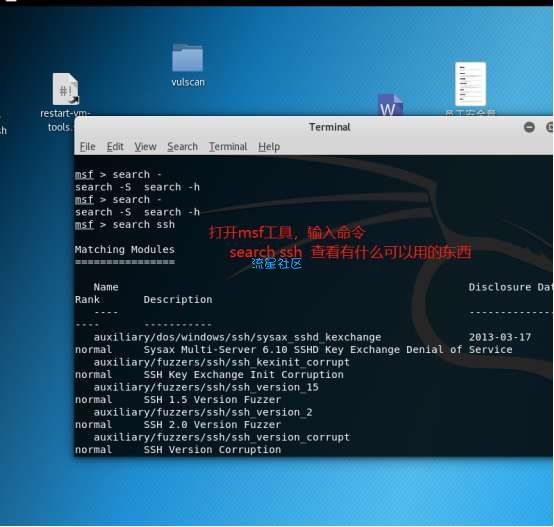Open the Terminal menu in menu bar
The height and width of the screenshot is (527, 554).
(228, 146)
